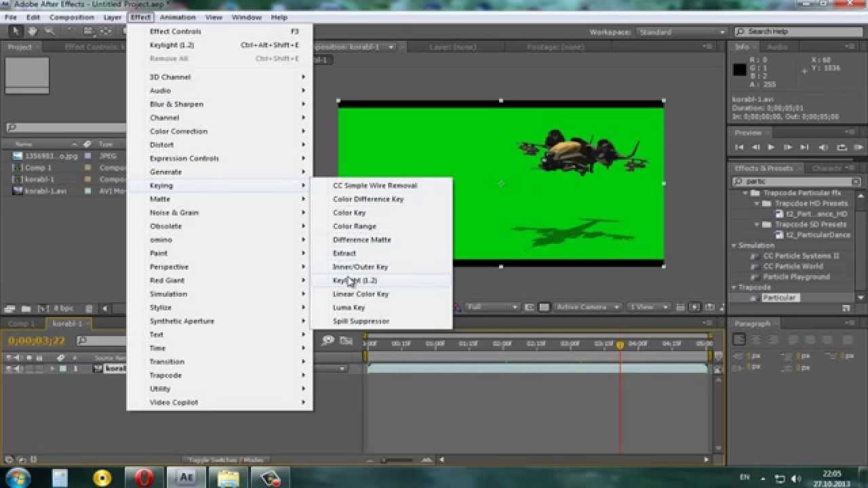Open the Window menu
Image resolution: width=868 pixels, height=488 pixels.
[246, 17]
